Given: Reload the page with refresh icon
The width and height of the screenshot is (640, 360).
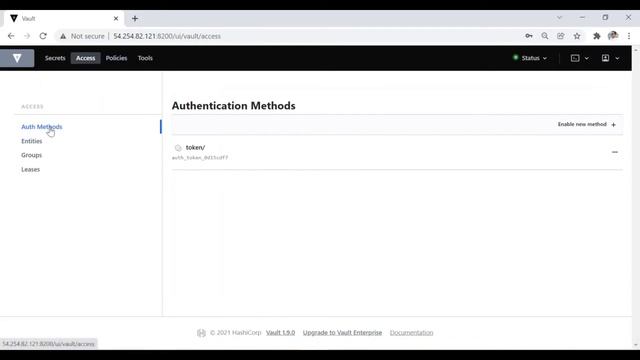Looking at the screenshot, I should click(x=43, y=36).
